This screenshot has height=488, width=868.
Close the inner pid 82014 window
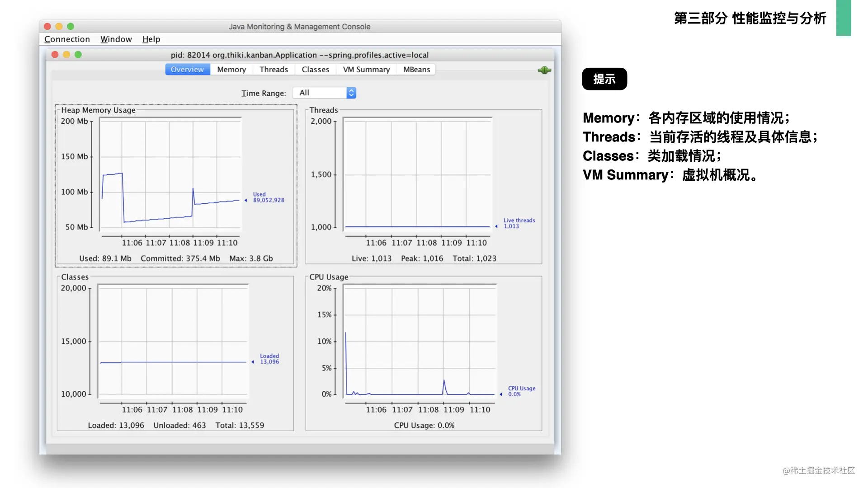55,55
